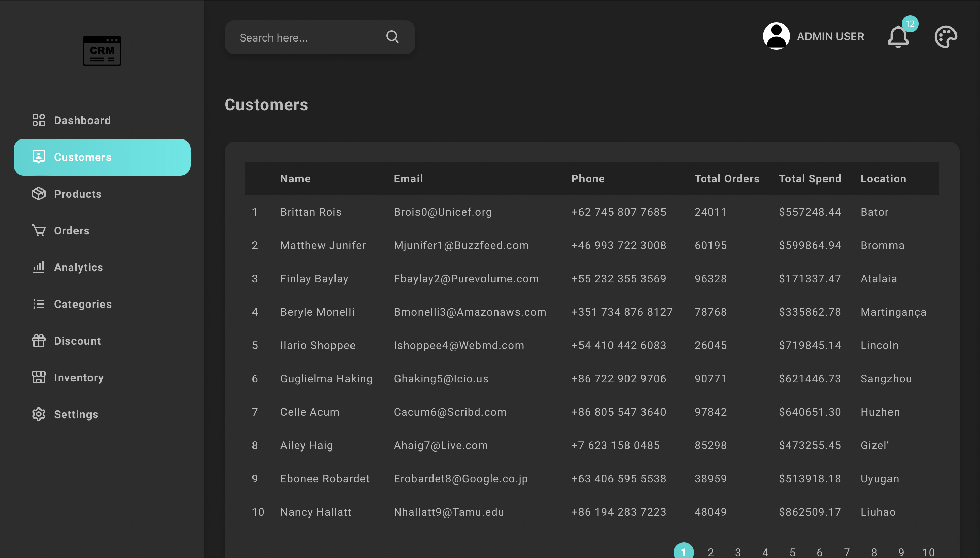Image resolution: width=980 pixels, height=558 pixels.
Task: Click the CRM logo at the top
Action: tap(101, 51)
